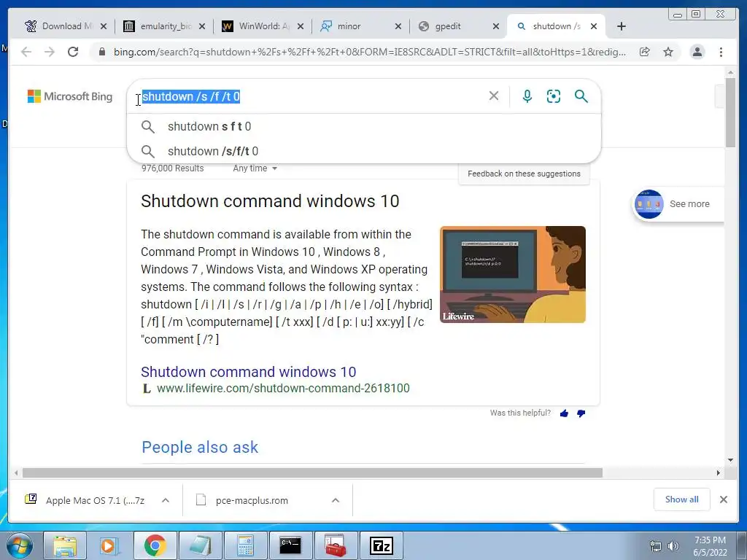The width and height of the screenshot is (747, 560).
Task: Open the Chrome profile avatar
Action: click(697, 52)
